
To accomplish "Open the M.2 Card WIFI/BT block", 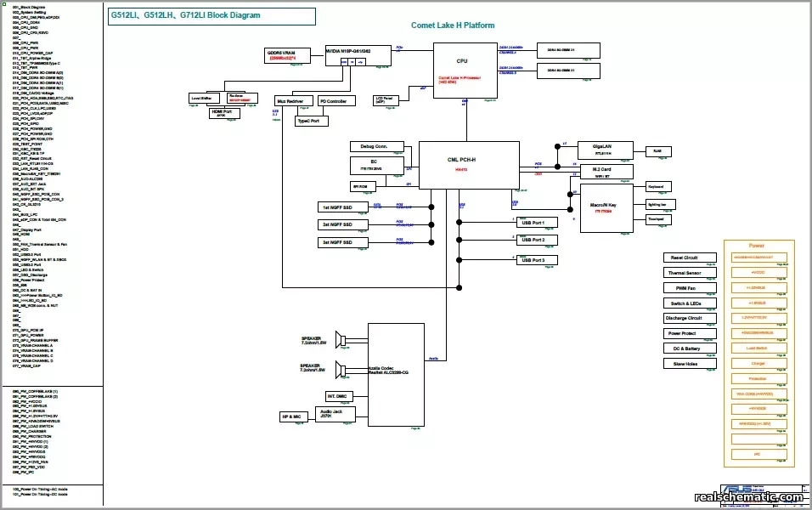I will click(x=605, y=171).
